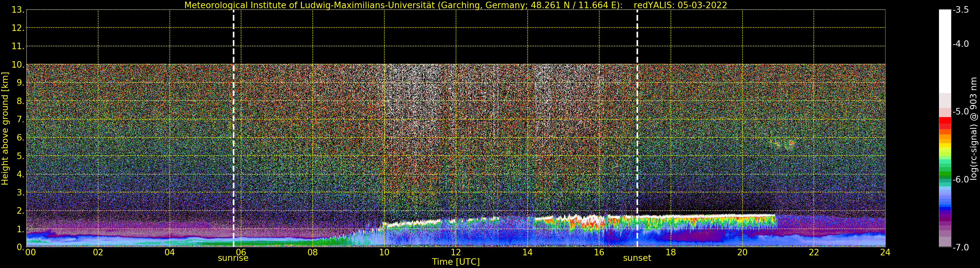Click the 'log(rc-signal) @903 nm' colorbar label
This screenshot has width=980, height=268.
tap(973, 128)
